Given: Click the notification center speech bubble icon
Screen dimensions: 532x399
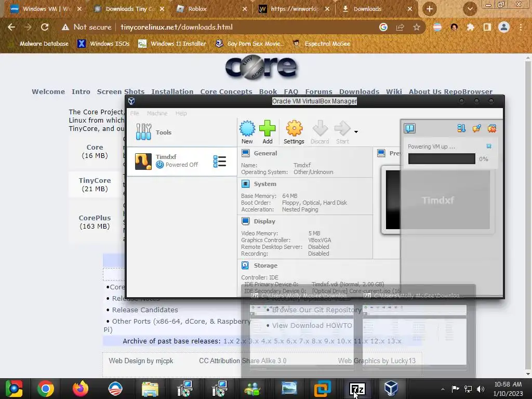Looking at the screenshot, I should [x=409, y=128].
